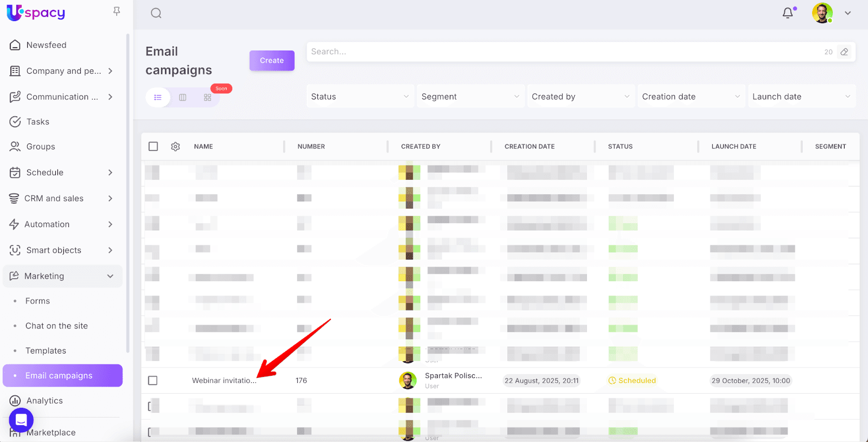Image resolution: width=868 pixels, height=442 pixels.
Task: Check the Webinar invitation row checkbox
Action: [x=153, y=381]
